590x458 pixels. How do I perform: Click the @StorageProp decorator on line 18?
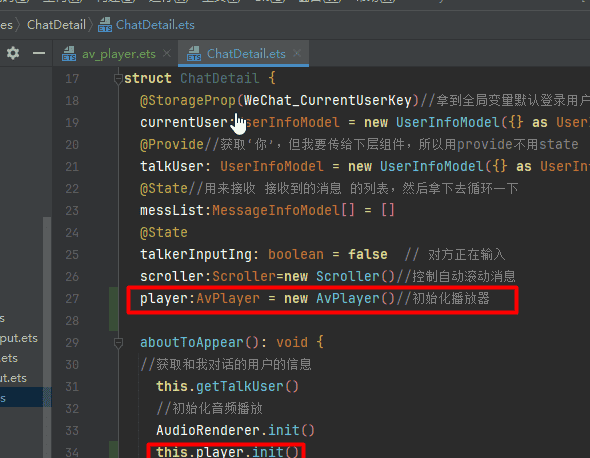[188, 100]
